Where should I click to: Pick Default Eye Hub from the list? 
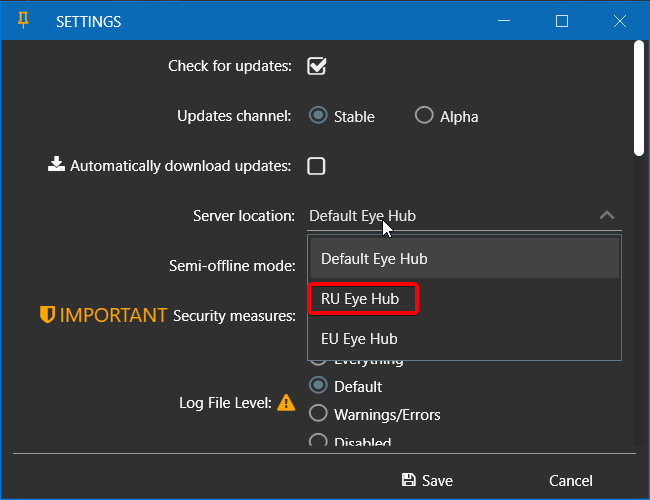coord(465,259)
